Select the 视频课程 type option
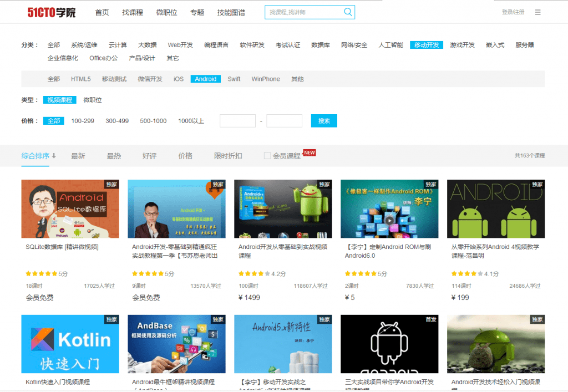The width and height of the screenshot is (568, 392). [x=59, y=100]
